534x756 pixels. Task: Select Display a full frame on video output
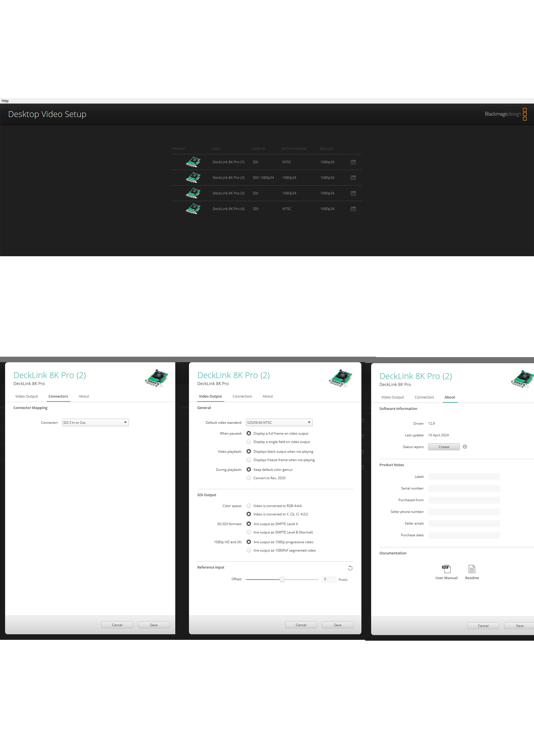(249, 433)
